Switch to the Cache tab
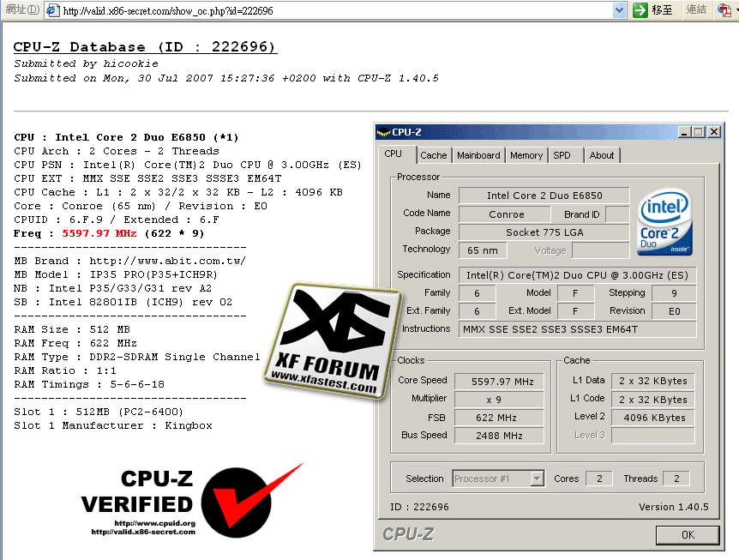 [434, 155]
